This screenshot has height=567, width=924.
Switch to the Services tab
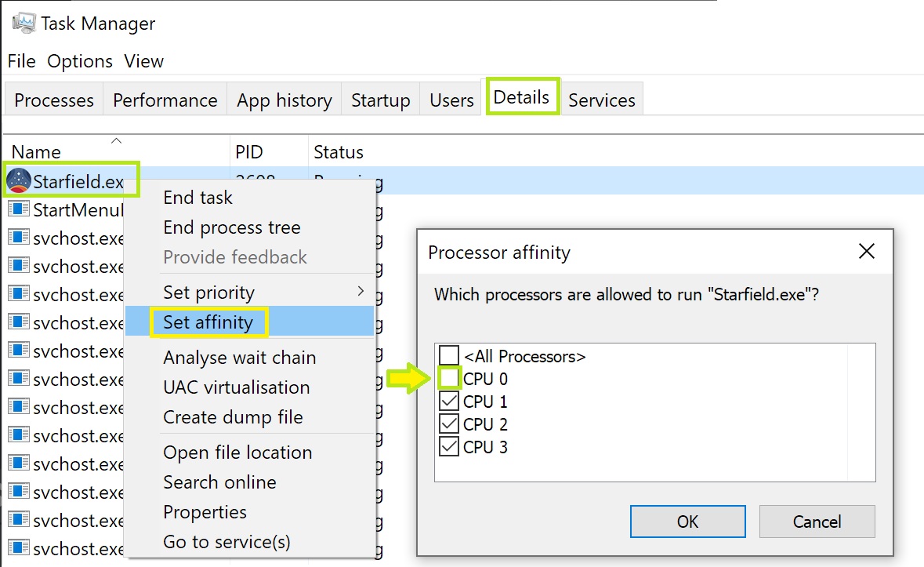(602, 100)
